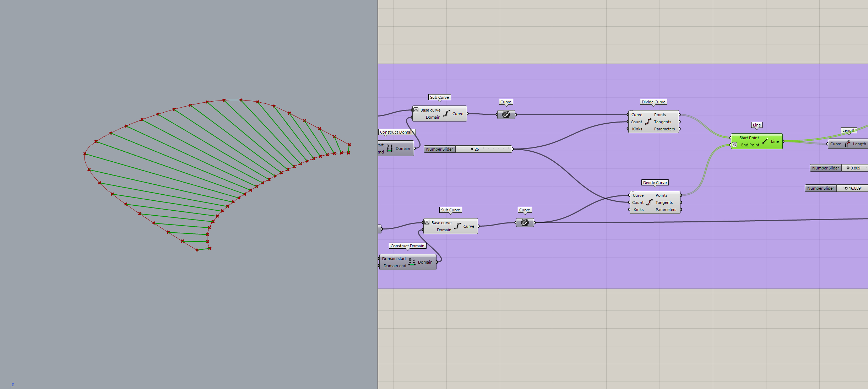Click the Number Slider name label beside value 26
The width and height of the screenshot is (868, 389).
coord(439,149)
